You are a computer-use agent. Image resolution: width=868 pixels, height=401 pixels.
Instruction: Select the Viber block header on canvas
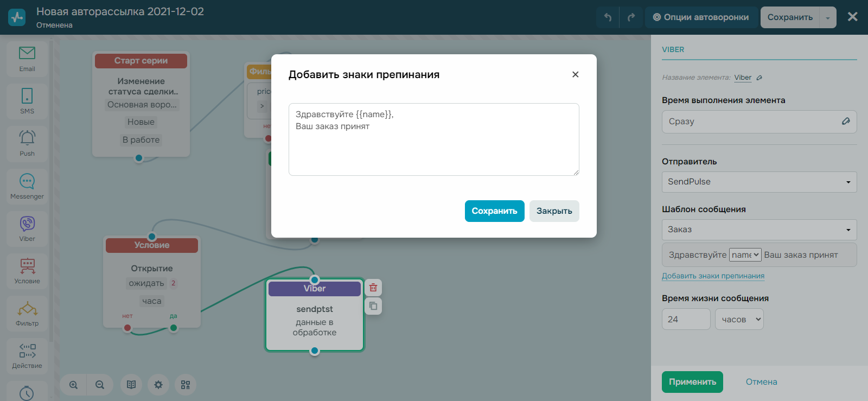(x=315, y=289)
